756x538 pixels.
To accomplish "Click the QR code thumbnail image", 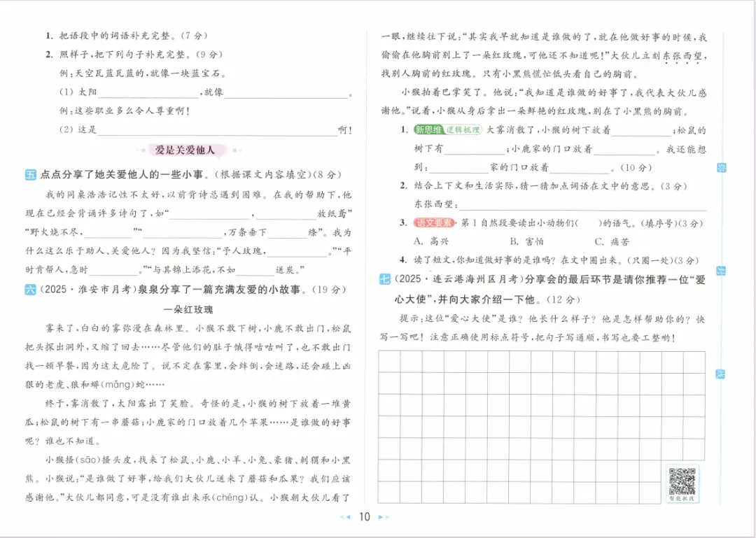I will point(682,481).
